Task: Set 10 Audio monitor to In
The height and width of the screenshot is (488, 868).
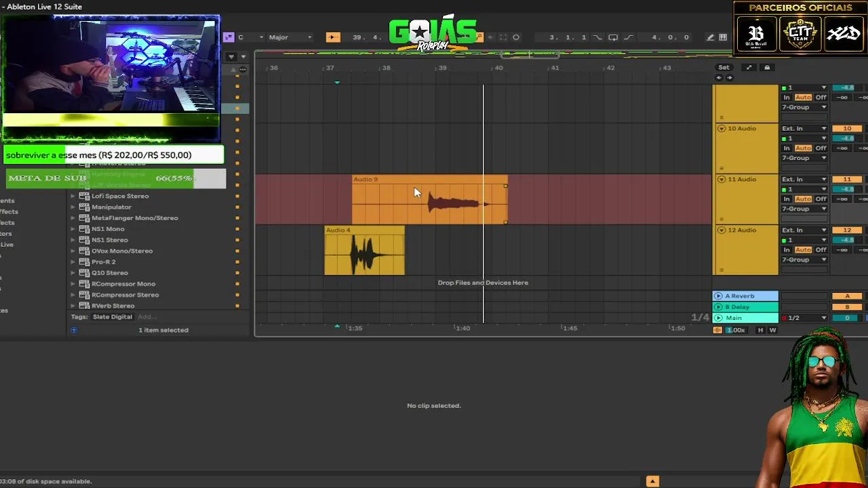Action: (787, 148)
